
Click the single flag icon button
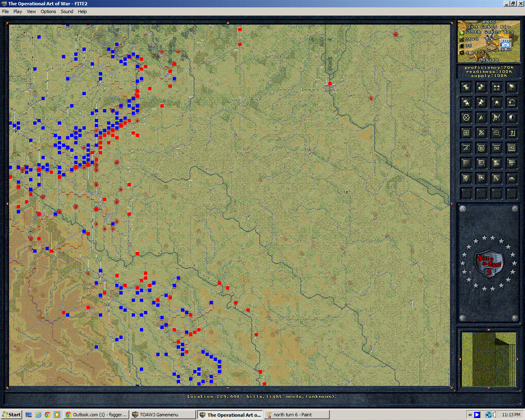point(511,87)
